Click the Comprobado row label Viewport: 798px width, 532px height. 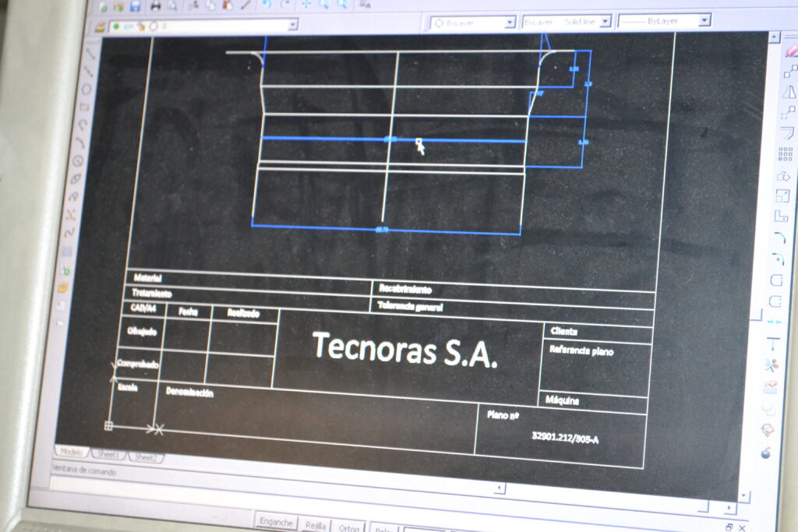click(x=137, y=364)
